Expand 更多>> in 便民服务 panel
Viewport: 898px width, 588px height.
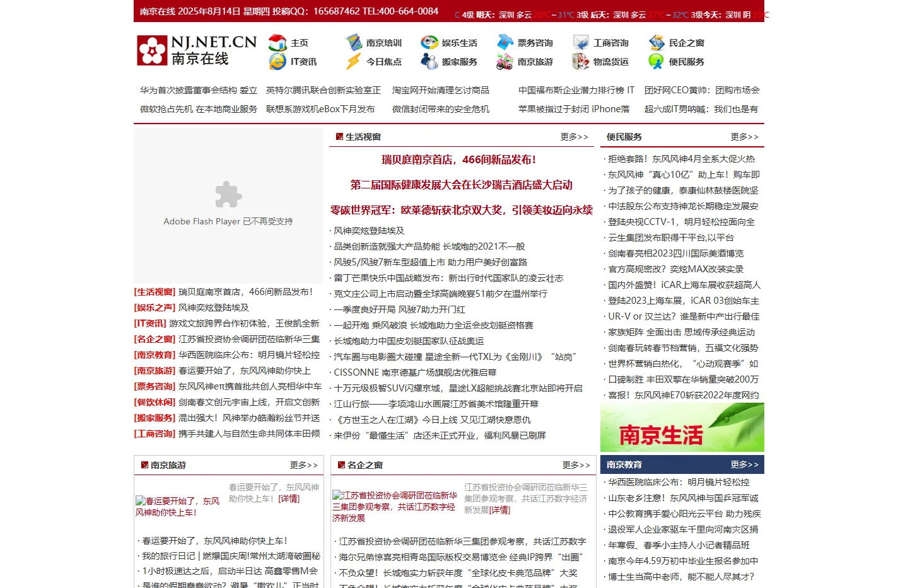pyautogui.click(x=745, y=137)
